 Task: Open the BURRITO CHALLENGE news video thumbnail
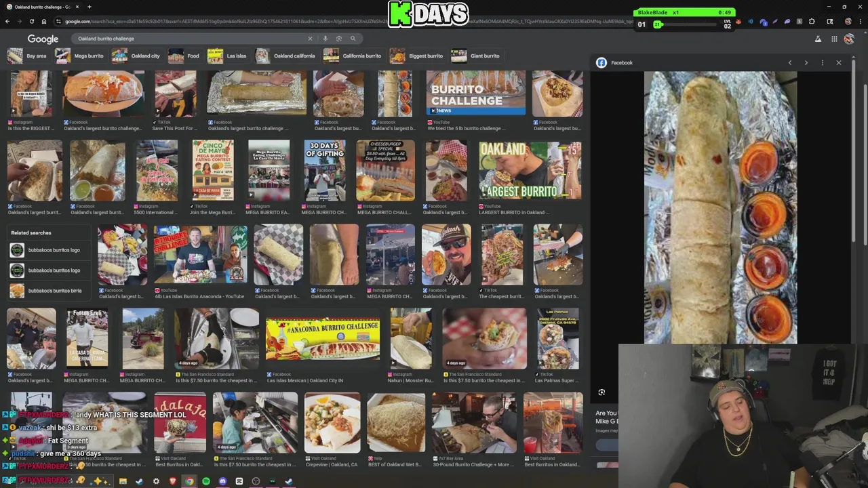coord(475,93)
